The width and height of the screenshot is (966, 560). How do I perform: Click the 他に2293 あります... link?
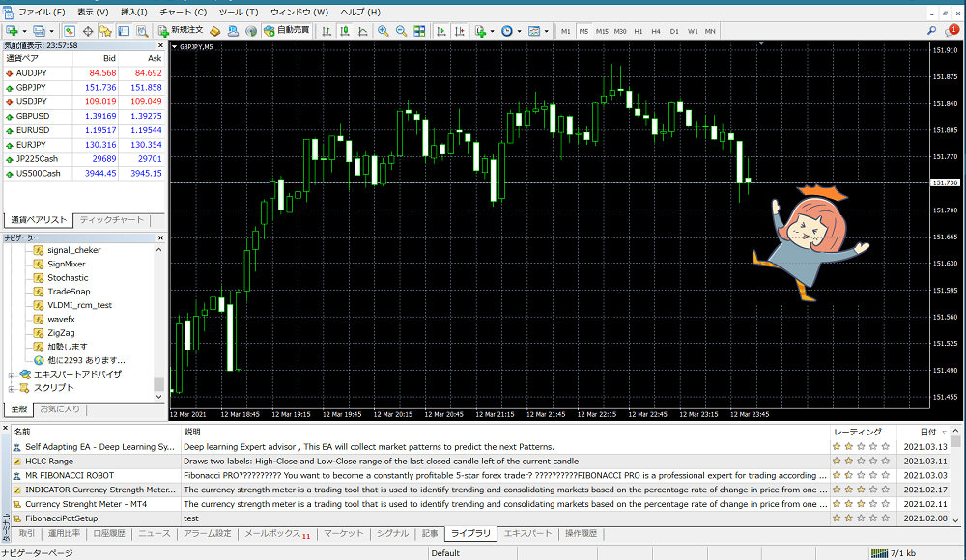86,360
